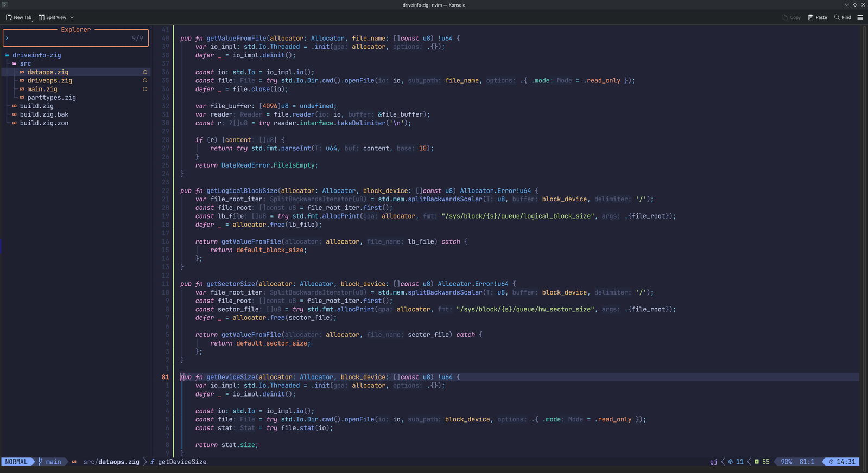Click the git branch icon in statusline
The height and width of the screenshot is (473, 868).
[x=40, y=462]
